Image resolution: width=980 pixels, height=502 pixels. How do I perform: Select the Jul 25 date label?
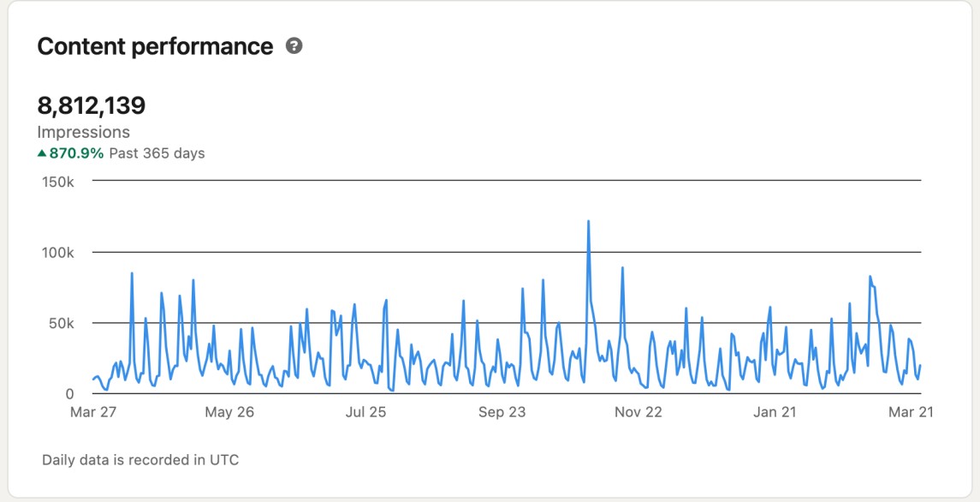(x=365, y=412)
